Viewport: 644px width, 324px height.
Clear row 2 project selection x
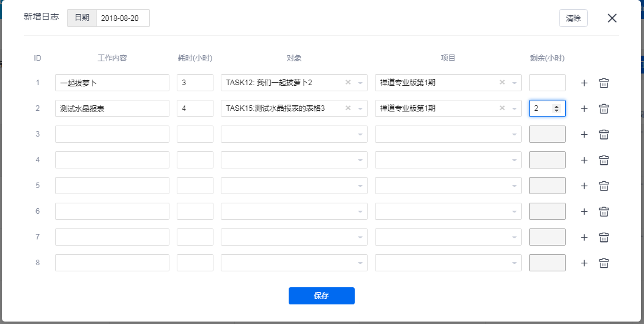(x=502, y=108)
